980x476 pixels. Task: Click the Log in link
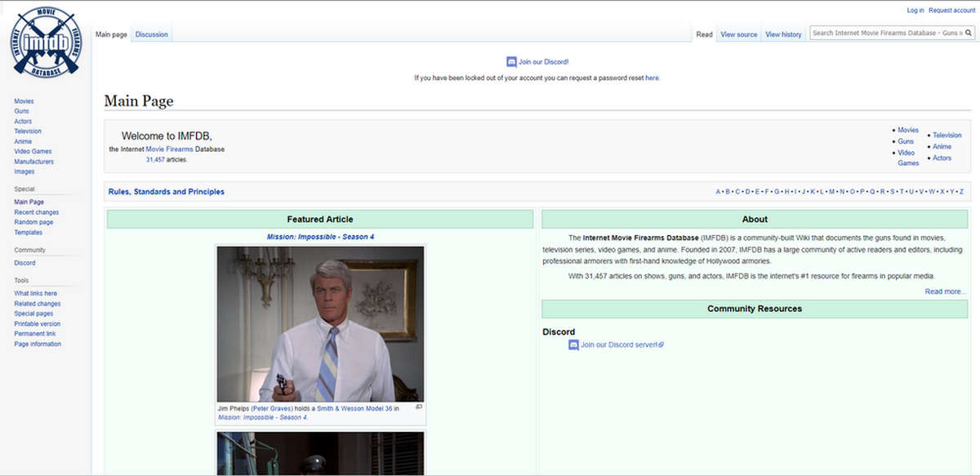pyautogui.click(x=915, y=11)
